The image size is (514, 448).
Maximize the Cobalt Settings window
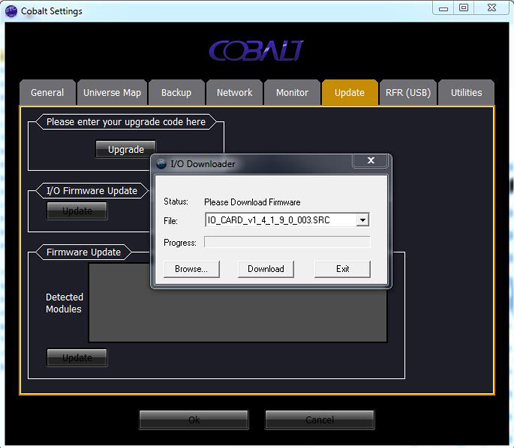point(464,8)
